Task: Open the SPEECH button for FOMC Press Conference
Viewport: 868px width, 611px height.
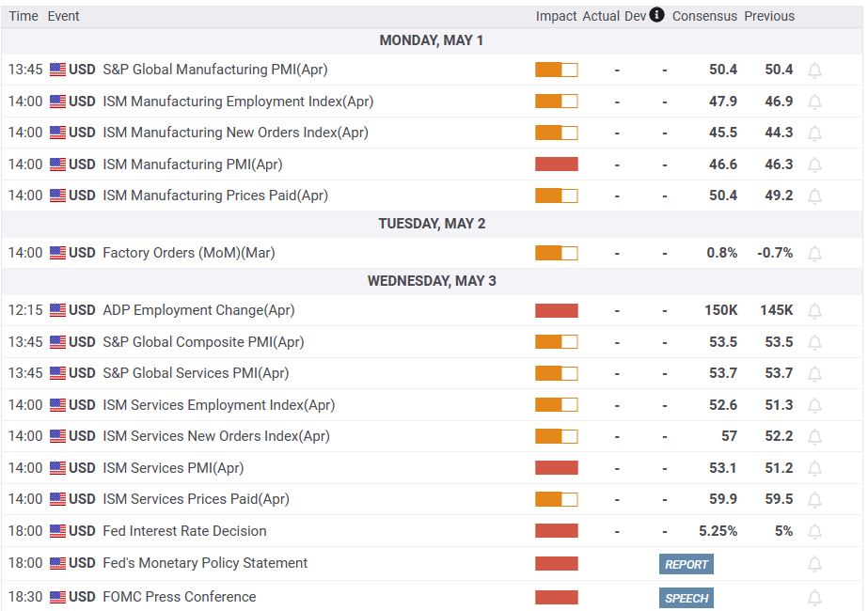Action: click(x=687, y=598)
